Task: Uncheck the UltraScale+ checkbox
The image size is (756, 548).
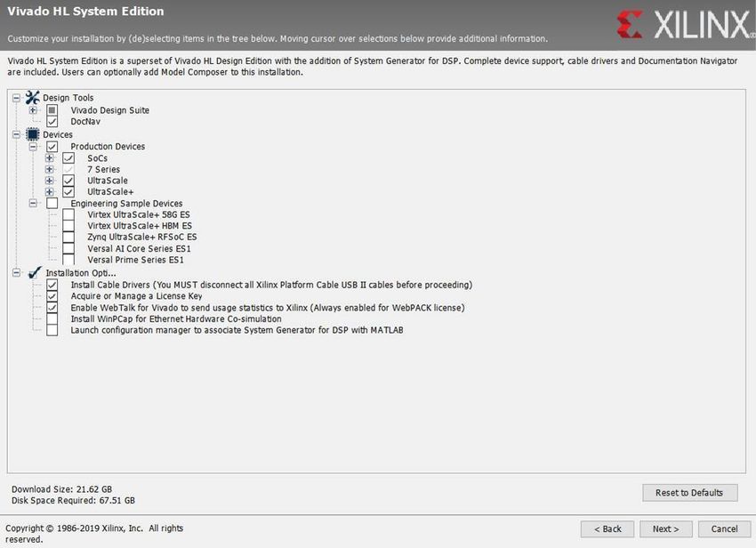Action: pos(68,191)
